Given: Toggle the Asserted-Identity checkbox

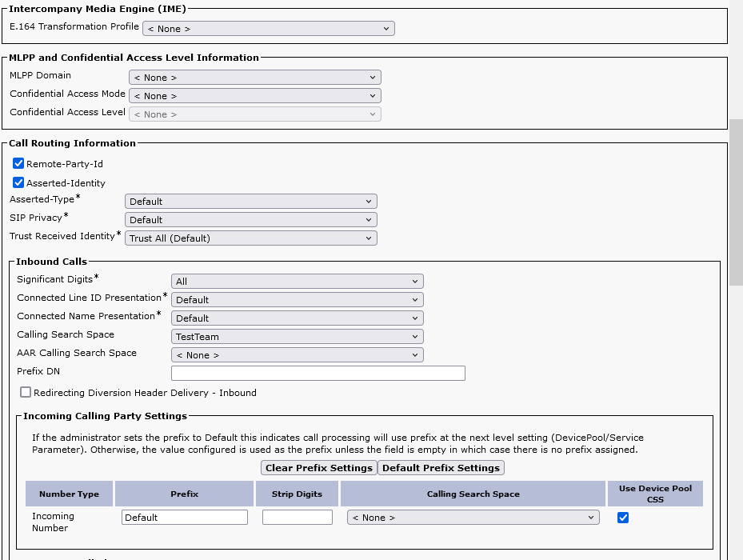Looking at the screenshot, I should click(x=18, y=182).
